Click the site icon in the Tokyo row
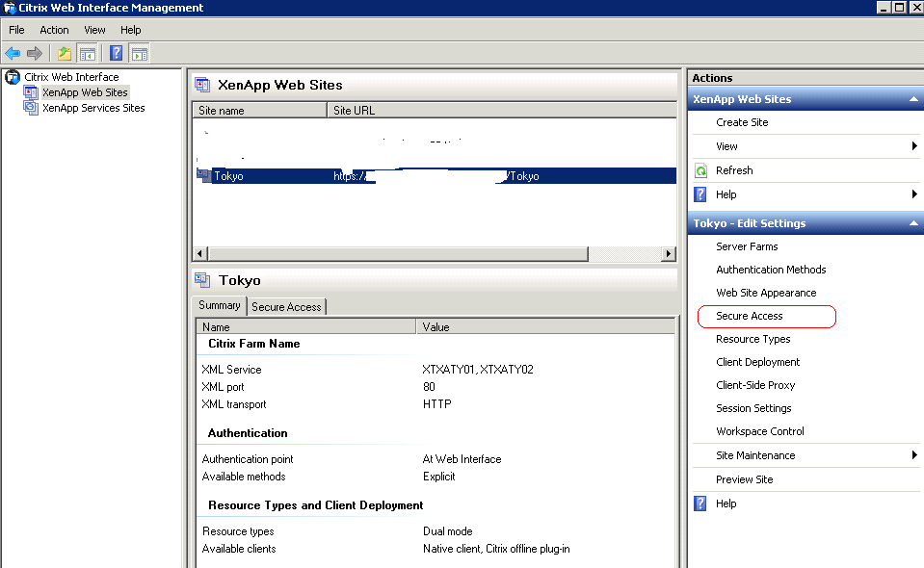Image resolution: width=924 pixels, height=568 pixels. pyautogui.click(x=203, y=175)
